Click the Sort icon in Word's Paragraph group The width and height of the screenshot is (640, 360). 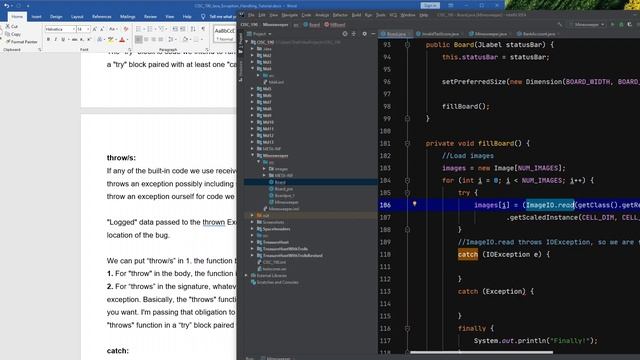tap(193, 29)
